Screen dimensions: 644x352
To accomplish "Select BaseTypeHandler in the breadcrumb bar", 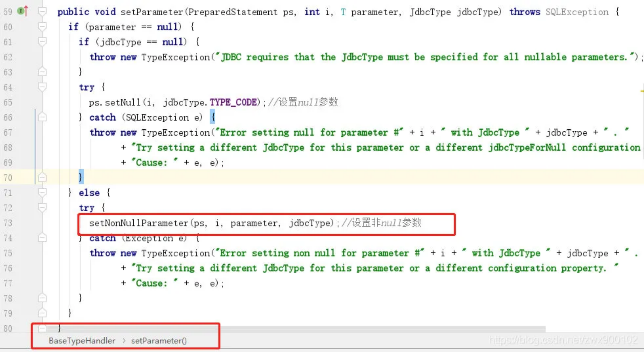I will pos(82,341).
